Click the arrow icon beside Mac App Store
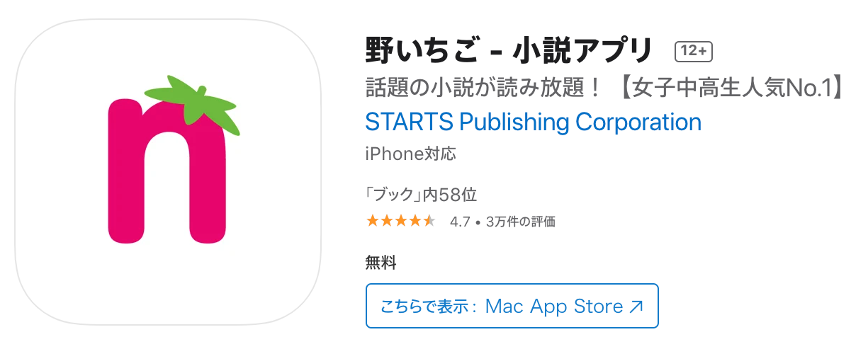 [x=637, y=307]
